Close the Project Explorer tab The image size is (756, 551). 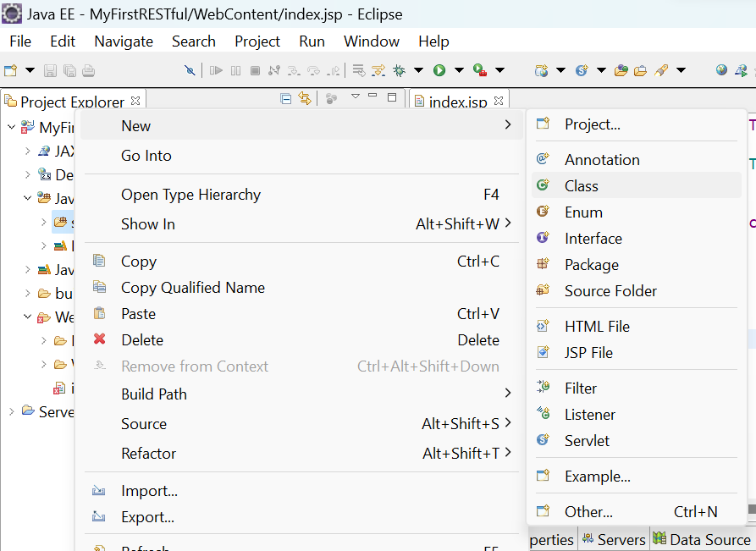coord(135,101)
